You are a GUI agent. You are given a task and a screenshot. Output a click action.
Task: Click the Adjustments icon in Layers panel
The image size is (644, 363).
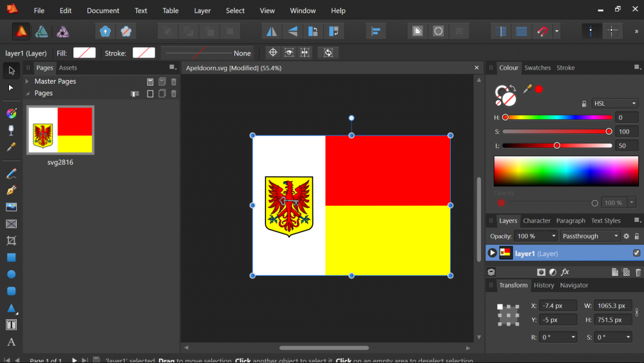553,271
